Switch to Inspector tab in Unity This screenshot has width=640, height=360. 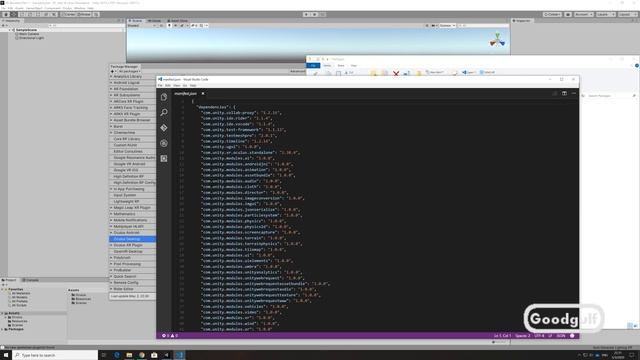tap(522, 20)
